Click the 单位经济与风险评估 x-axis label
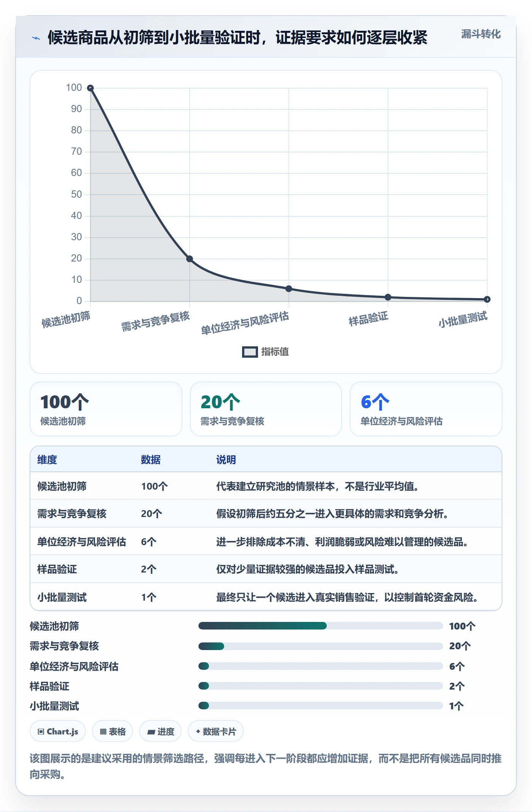532x812 pixels. 245,323
